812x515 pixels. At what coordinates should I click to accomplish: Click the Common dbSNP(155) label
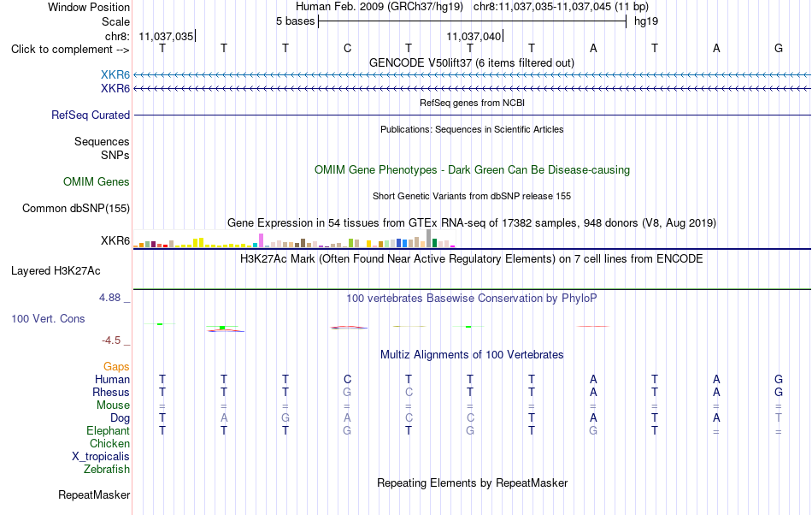pos(75,208)
